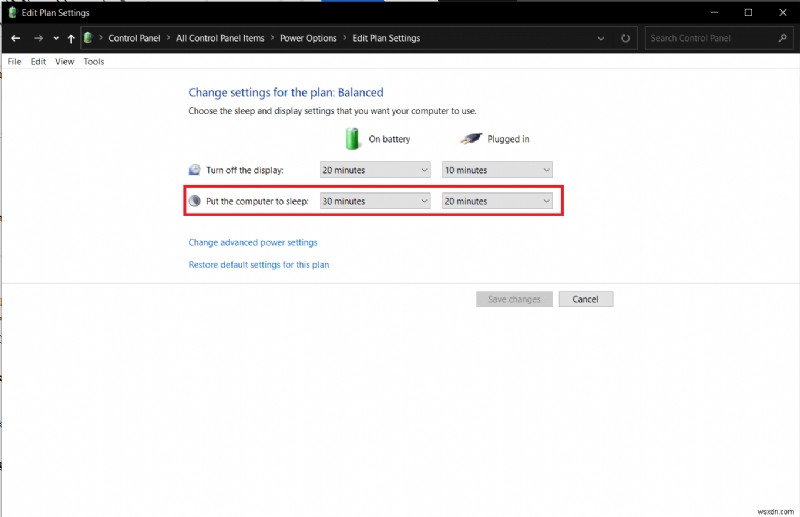Click the Save changes button

tap(514, 299)
